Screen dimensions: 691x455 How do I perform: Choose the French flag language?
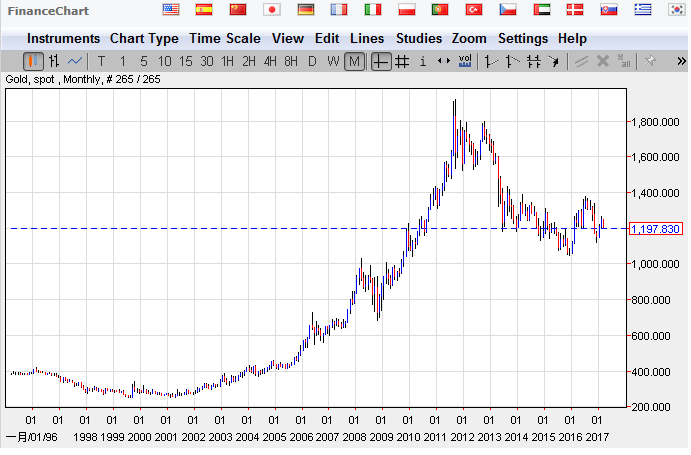tap(339, 9)
